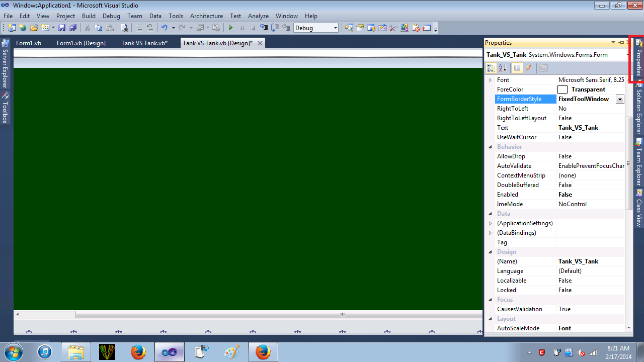This screenshot has width=644, height=362.
Task: Open Error List from the toolbar icon
Action: pyautogui.click(x=416, y=28)
